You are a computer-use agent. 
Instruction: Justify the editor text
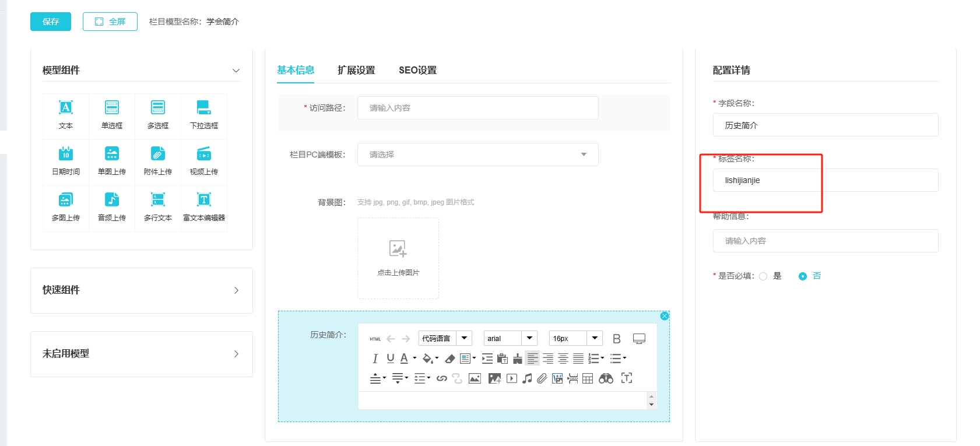578,359
